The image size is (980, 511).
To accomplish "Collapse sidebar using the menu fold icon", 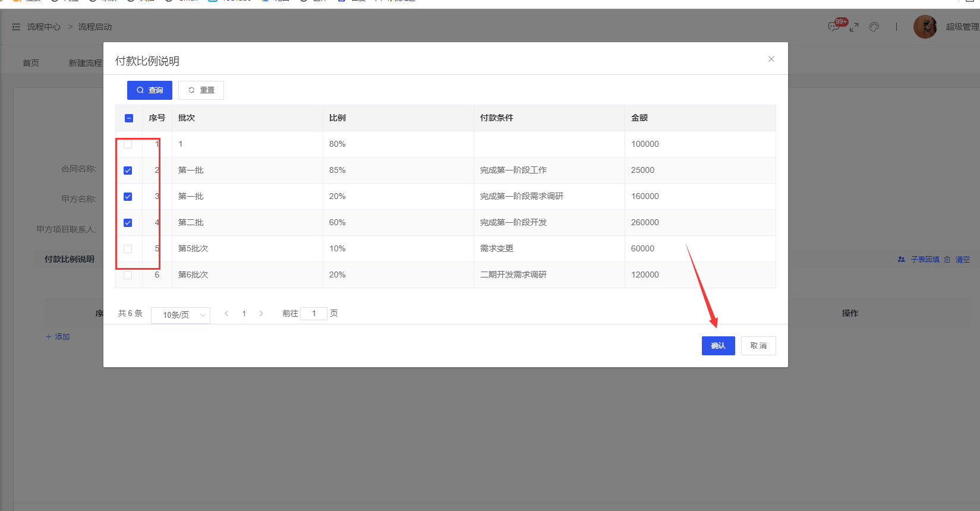I will (16, 27).
